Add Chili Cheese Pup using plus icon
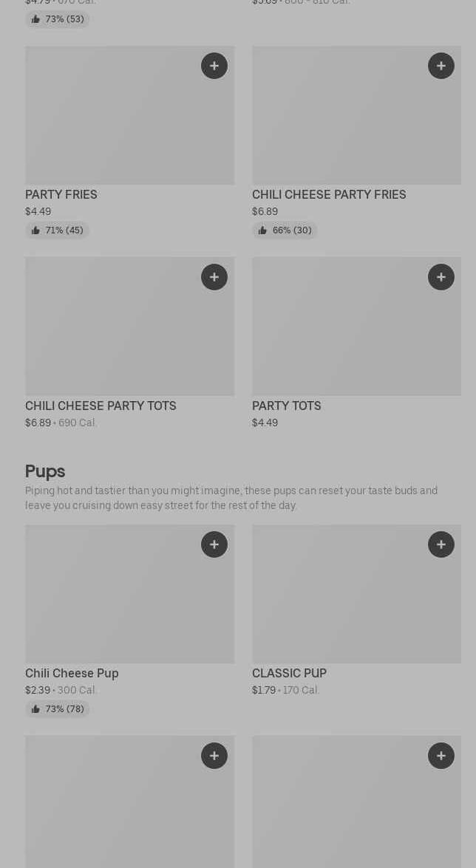This screenshot has height=868, width=476. click(x=214, y=544)
